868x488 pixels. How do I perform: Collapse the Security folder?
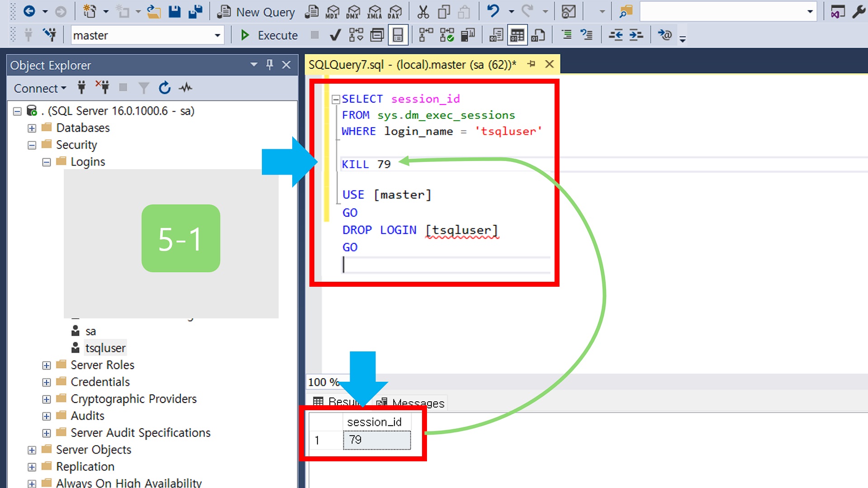[x=32, y=145]
